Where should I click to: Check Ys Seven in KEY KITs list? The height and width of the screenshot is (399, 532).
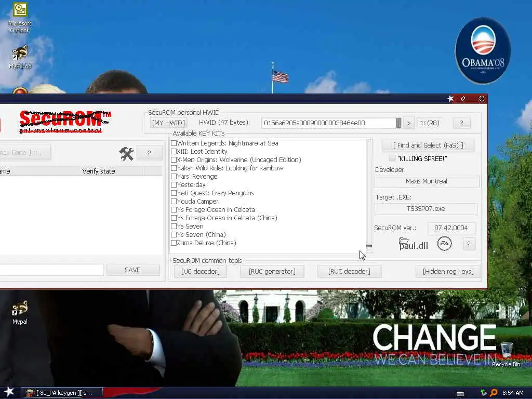(174, 227)
